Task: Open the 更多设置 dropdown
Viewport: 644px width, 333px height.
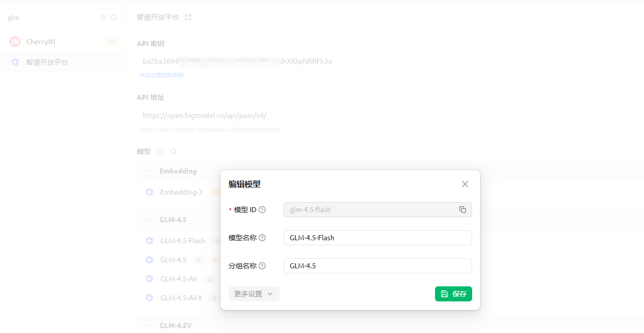Action: click(254, 294)
